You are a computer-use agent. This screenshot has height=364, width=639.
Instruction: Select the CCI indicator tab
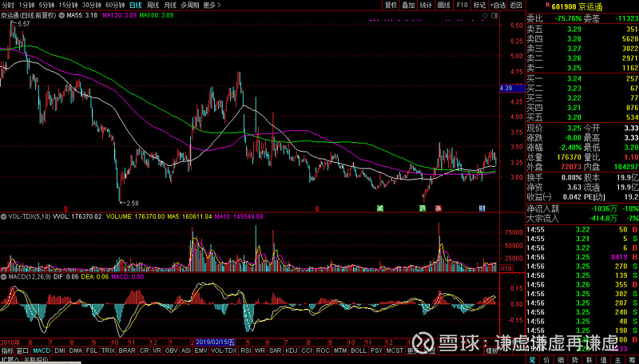(x=307, y=350)
